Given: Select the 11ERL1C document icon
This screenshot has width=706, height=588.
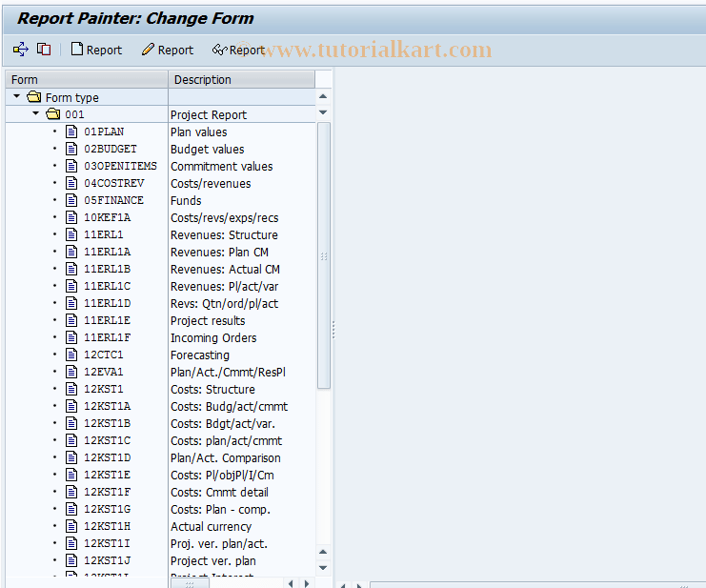Looking at the screenshot, I should tap(71, 286).
